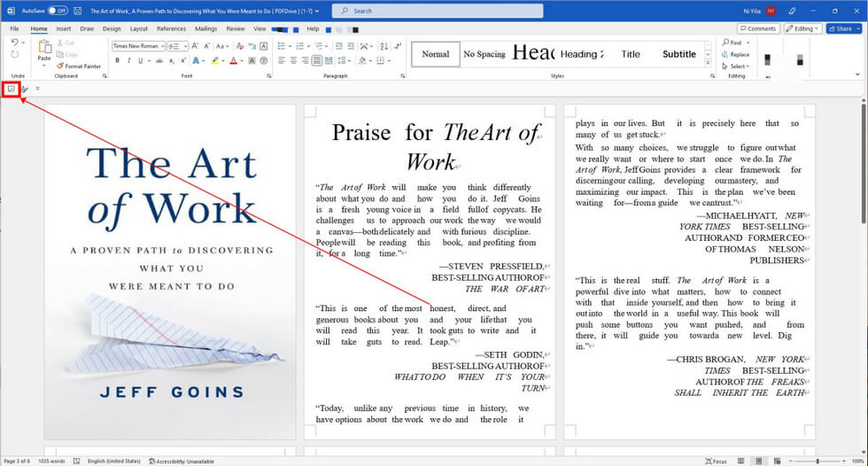Click the Increase Indent icon
Screen dimensions: 868x466
(x=351, y=46)
